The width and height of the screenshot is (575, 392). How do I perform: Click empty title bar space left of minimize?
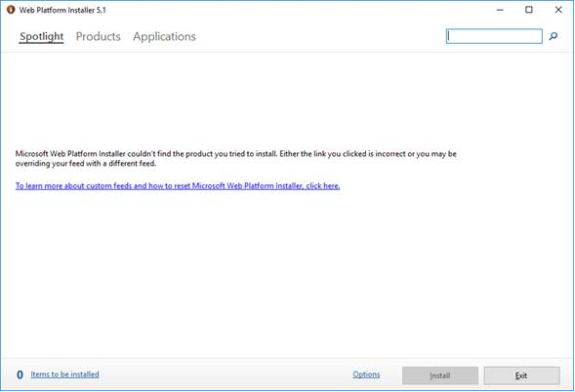tap(294, 10)
